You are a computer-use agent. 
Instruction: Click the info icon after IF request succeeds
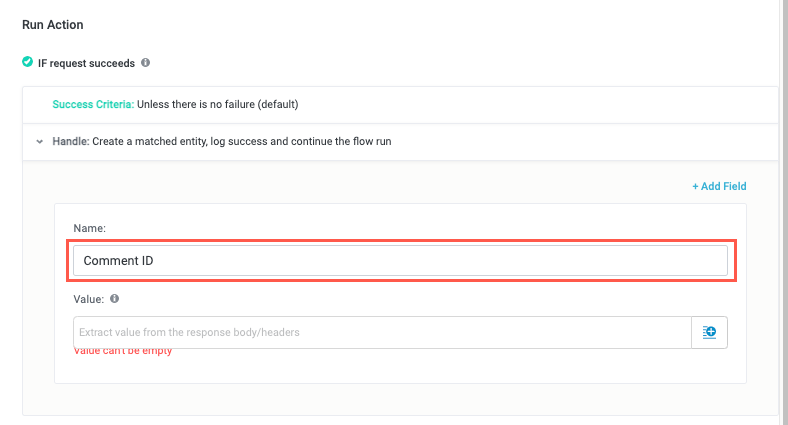(x=145, y=62)
